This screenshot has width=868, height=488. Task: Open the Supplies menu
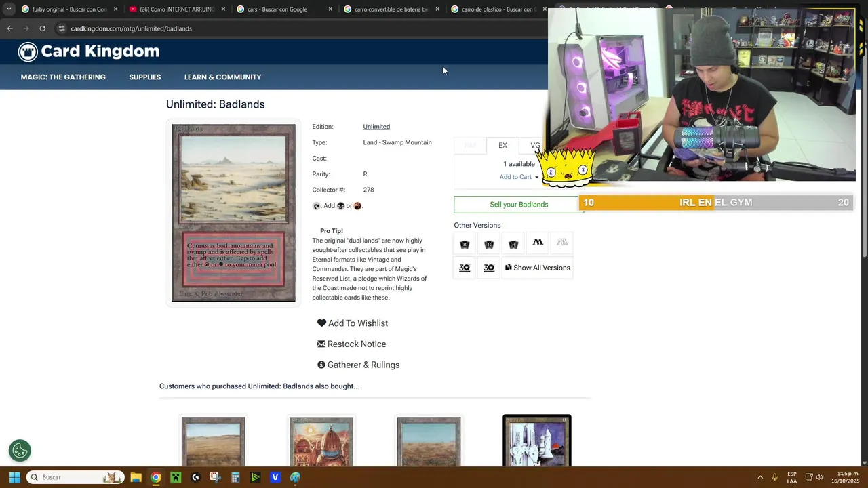[145, 77]
